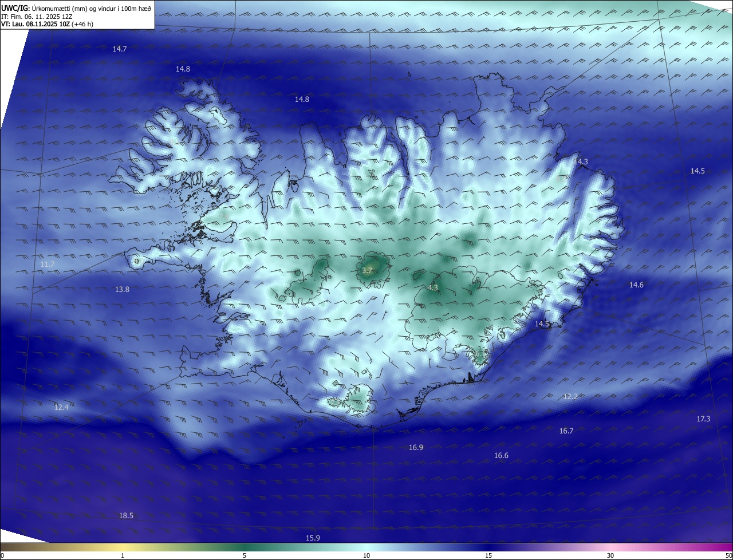Click the 12.2 value label
Image resolution: width=733 pixels, height=560 pixels.
click(570, 397)
